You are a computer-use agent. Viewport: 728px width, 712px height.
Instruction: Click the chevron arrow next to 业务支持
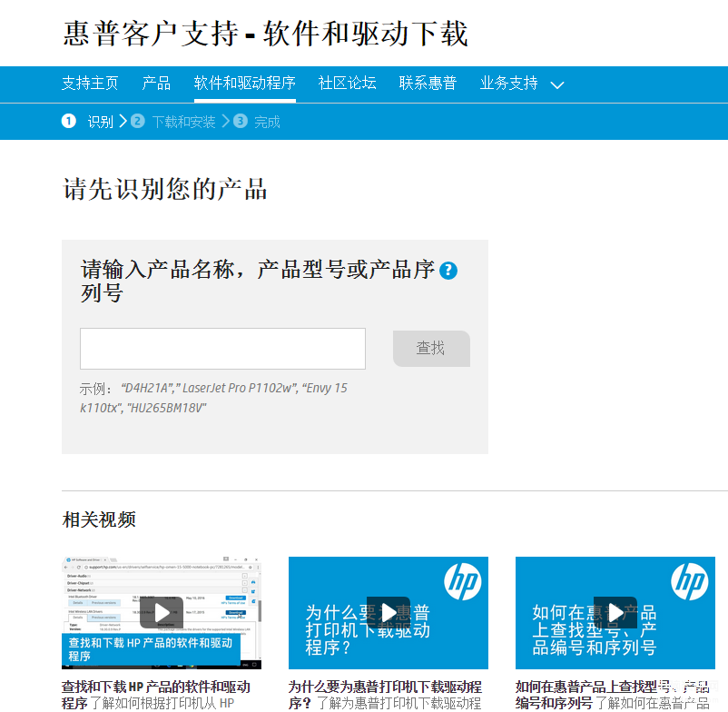click(x=557, y=85)
